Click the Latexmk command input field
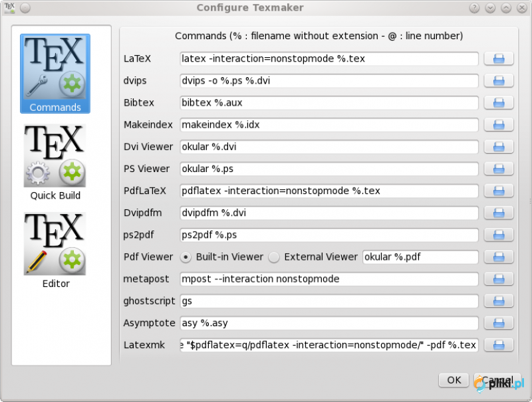Image resolution: width=532 pixels, height=402 pixels. click(329, 345)
